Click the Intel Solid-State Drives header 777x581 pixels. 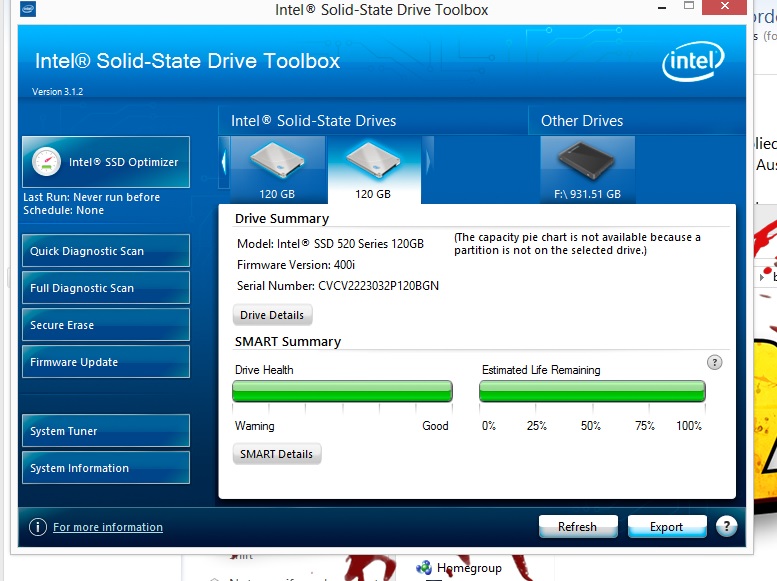(x=314, y=121)
